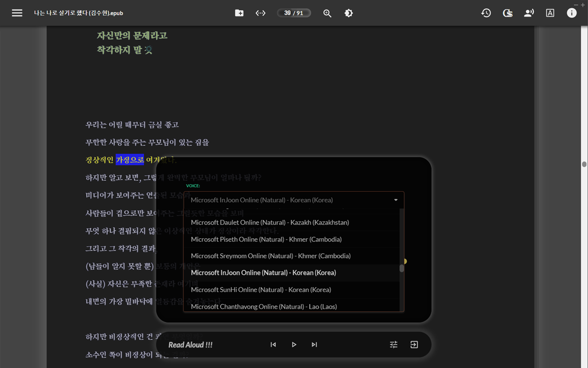
Task: Toggle brightness theme with the sun icon
Action: pyautogui.click(x=348, y=13)
